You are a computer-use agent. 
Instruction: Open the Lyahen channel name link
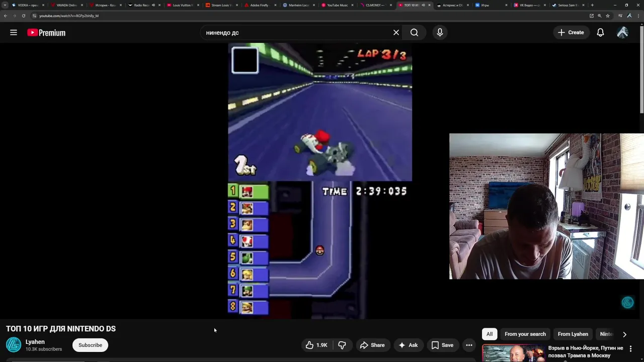pos(35,342)
